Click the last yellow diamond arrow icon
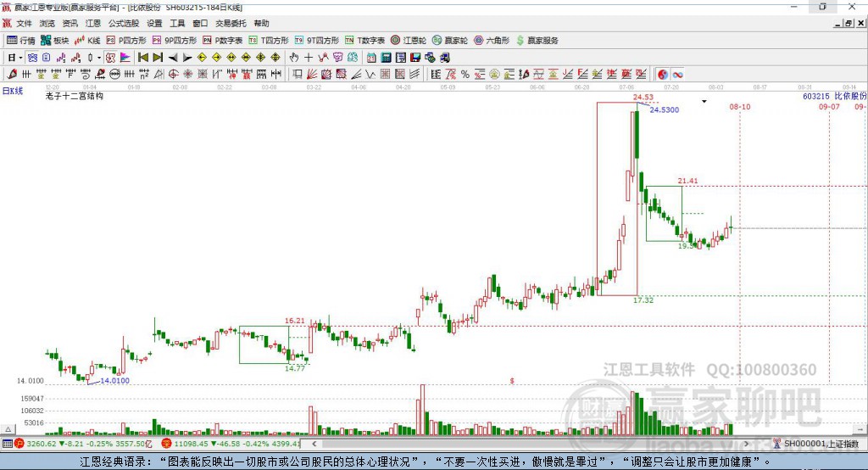This screenshot has height=470, width=868. click(x=275, y=58)
